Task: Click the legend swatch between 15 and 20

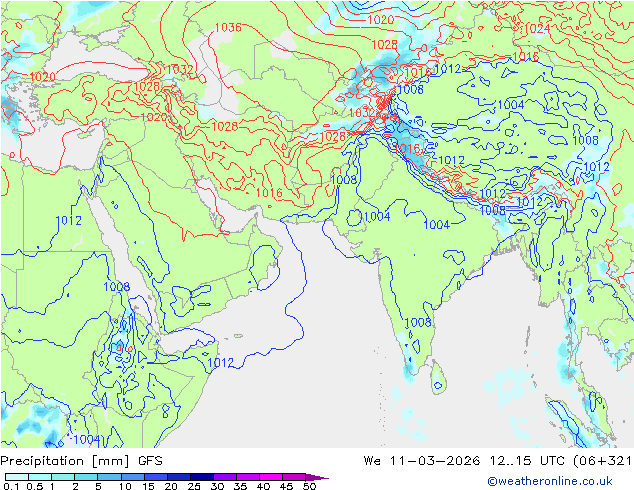Action: (x=156, y=477)
